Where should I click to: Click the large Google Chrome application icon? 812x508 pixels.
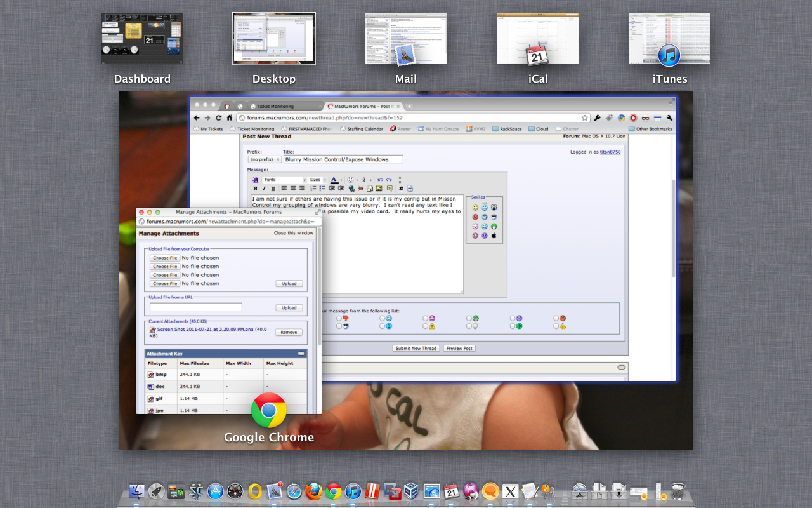pos(269,410)
